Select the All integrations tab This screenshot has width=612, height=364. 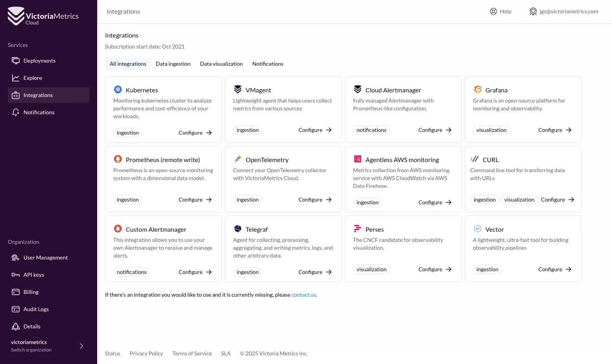click(128, 64)
